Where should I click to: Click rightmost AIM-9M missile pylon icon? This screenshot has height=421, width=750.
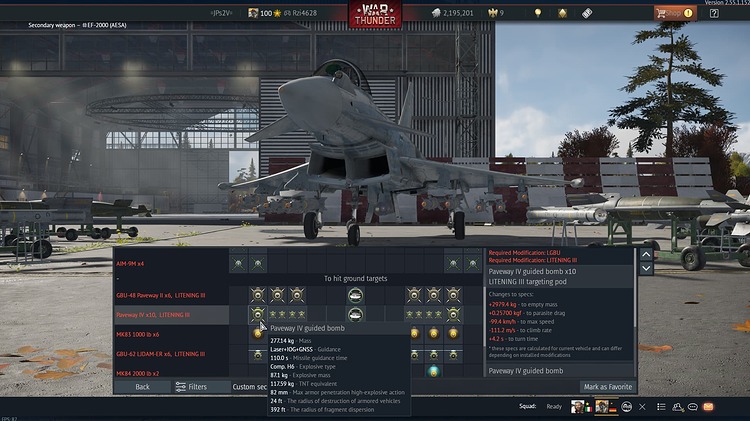[473, 264]
